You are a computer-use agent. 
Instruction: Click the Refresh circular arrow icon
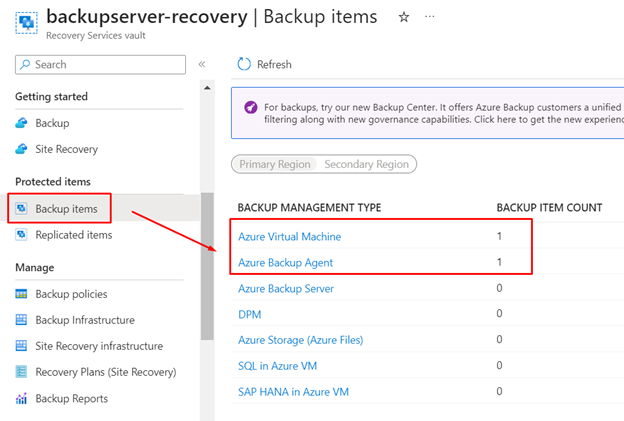(x=244, y=64)
